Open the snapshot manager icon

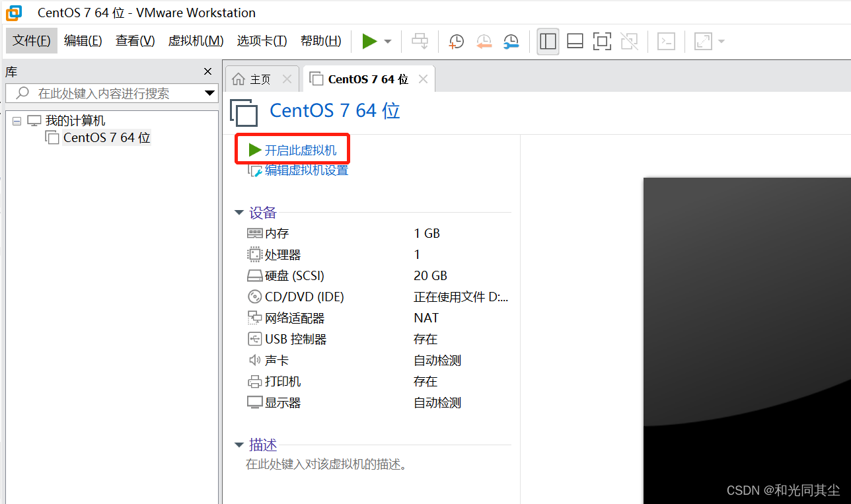[511, 42]
